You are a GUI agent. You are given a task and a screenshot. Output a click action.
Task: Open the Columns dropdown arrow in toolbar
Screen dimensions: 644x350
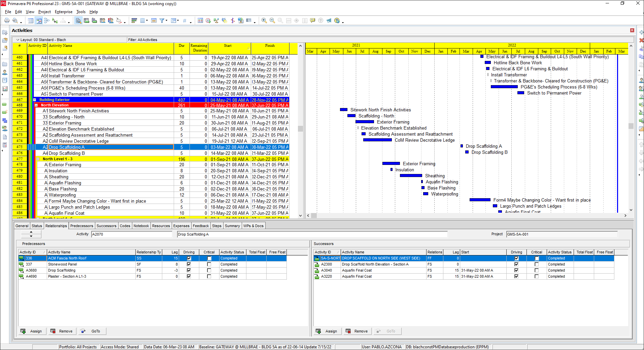pyautogui.click(x=147, y=21)
